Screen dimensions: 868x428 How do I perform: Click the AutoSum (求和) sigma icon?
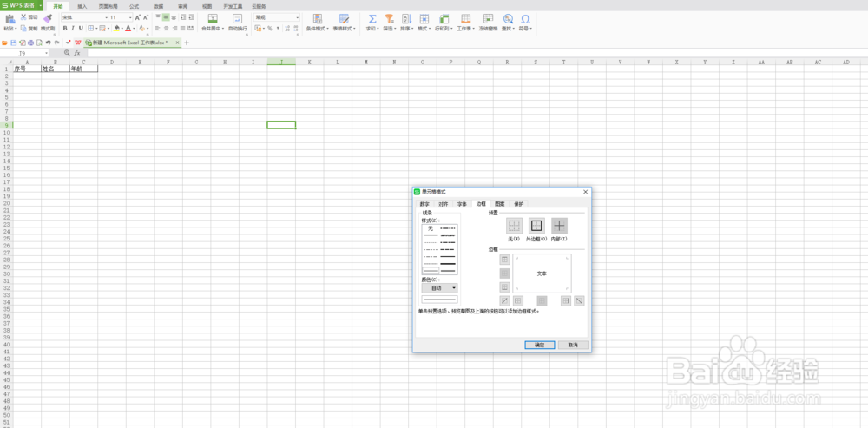click(372, 18)
